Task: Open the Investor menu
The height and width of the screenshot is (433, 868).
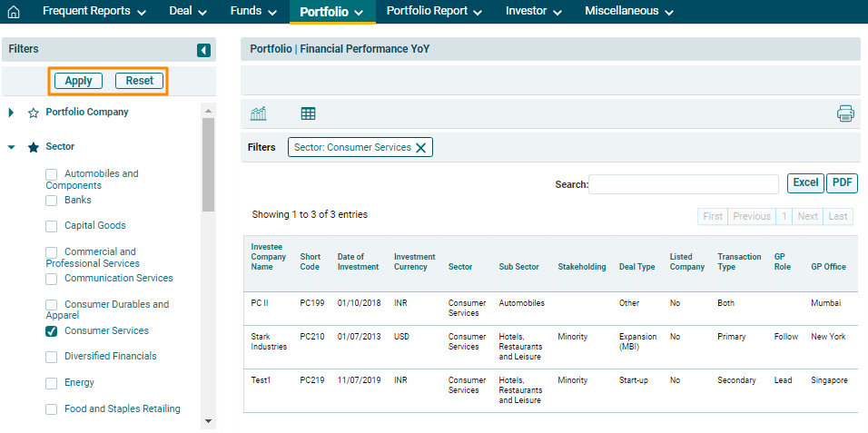Action: [533, 12]
